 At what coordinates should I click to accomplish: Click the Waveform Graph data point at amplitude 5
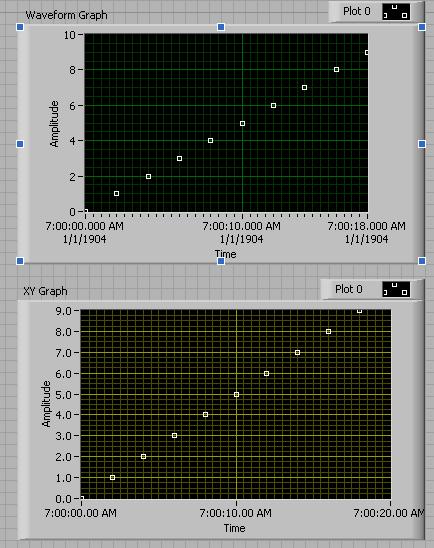coord(243,123)
